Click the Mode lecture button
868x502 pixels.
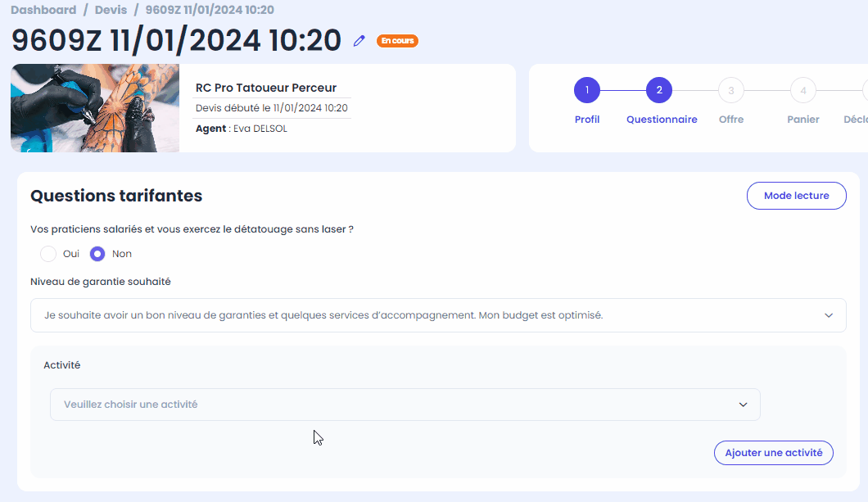click(796, 196)
